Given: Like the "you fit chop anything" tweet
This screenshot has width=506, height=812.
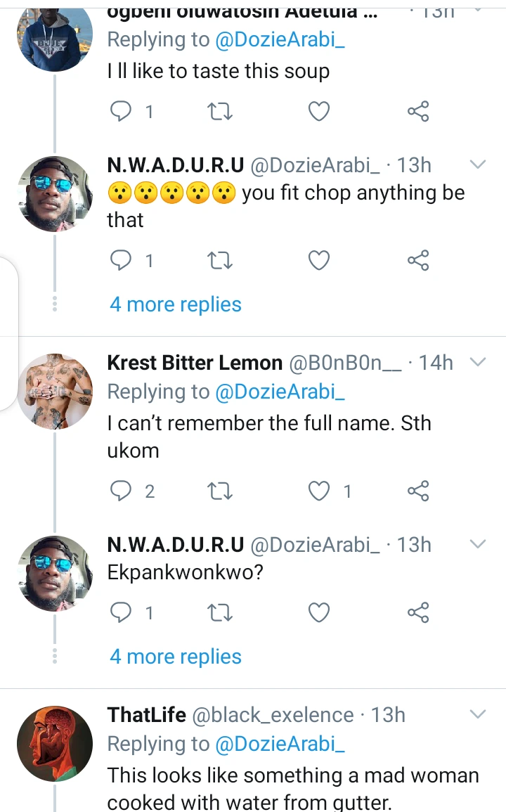Looking at the screenshot, I should [x=320, y=262].
